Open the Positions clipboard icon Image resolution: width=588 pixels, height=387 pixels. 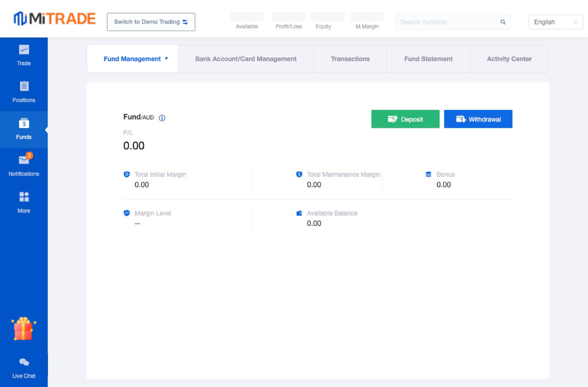coord(24,86)
